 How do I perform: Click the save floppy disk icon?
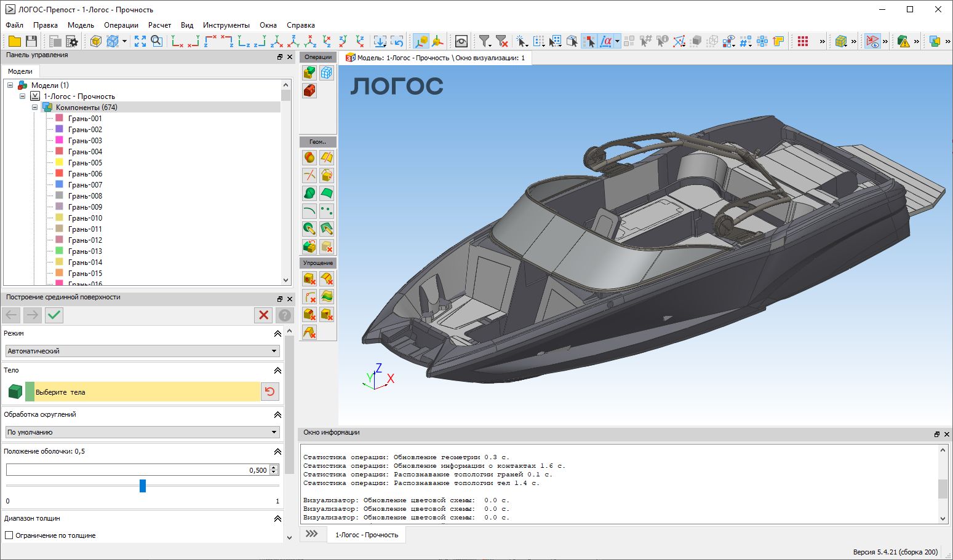[31, 41]
